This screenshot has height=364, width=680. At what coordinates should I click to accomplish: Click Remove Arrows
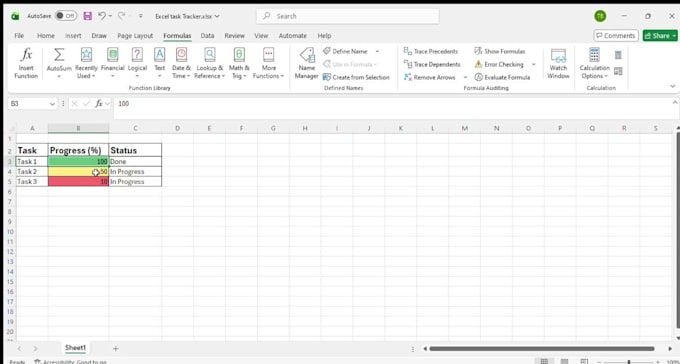click(x=430, y=77)
